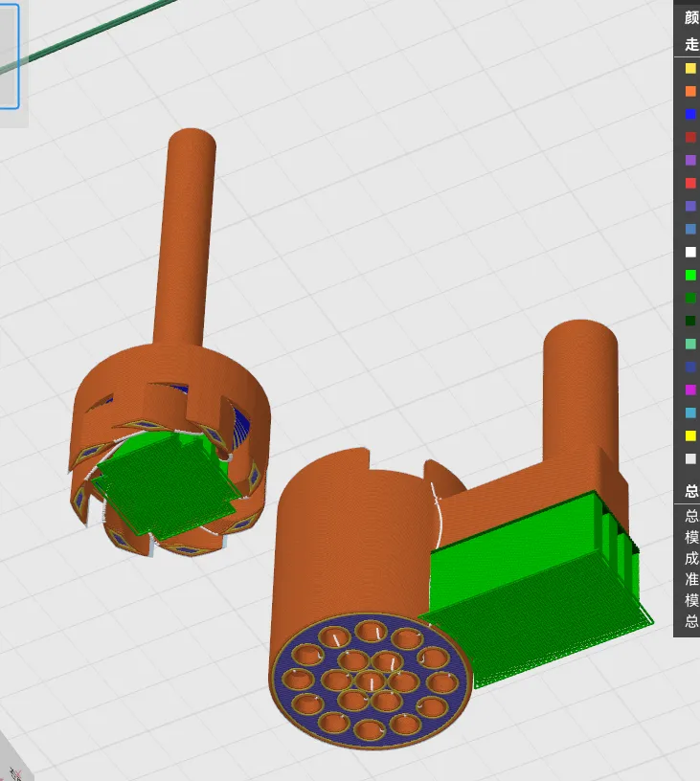Select the navy blue legend swatch

[x=690, y=367]
